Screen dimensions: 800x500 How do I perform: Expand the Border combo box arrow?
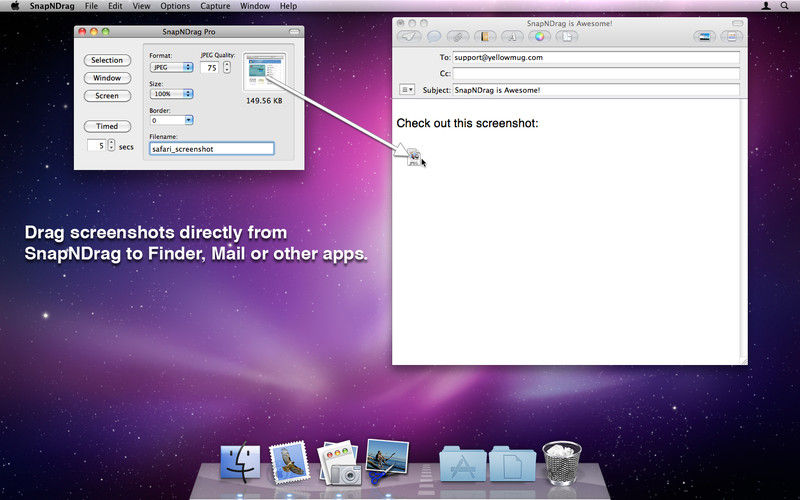click(189, 120)
